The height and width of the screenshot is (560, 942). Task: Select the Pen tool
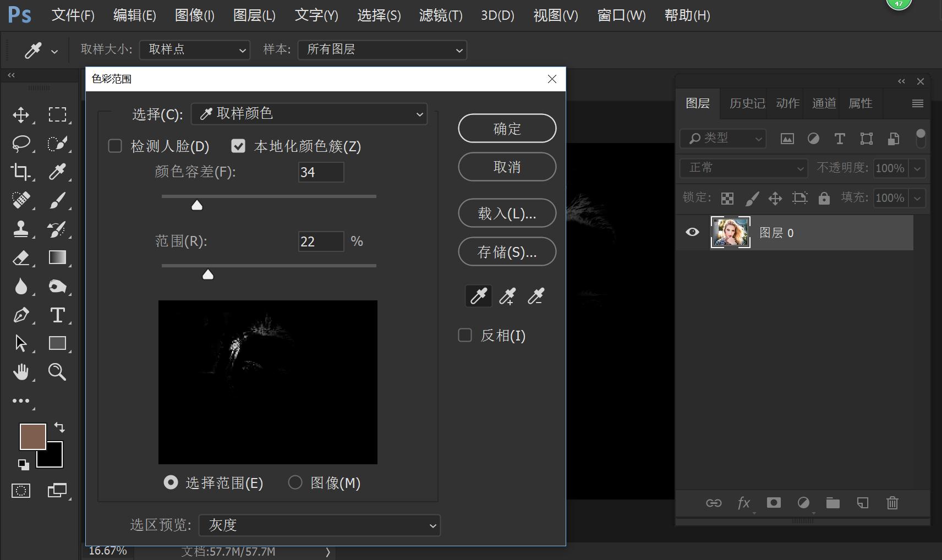(x=21, y=315)
